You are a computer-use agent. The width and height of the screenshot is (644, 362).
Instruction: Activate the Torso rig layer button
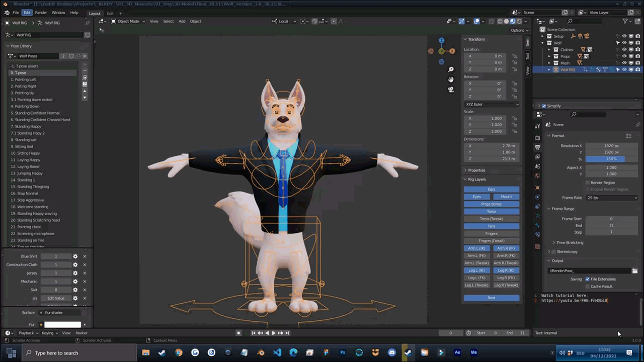click(x=491, y=211)
